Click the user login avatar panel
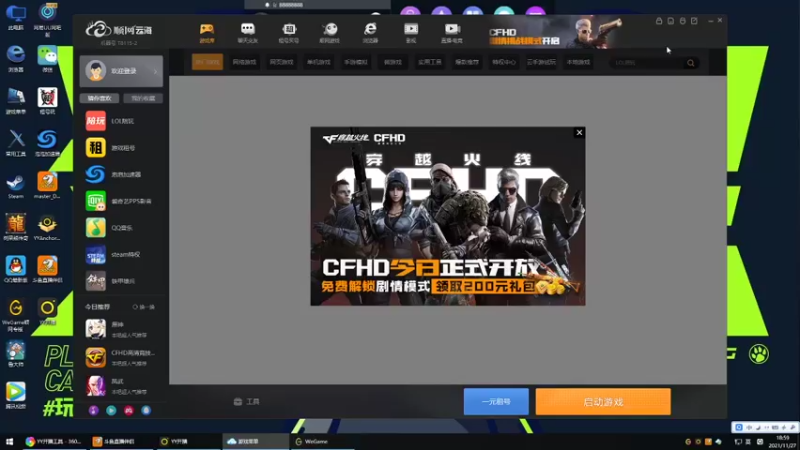 (x=121, y=71)
